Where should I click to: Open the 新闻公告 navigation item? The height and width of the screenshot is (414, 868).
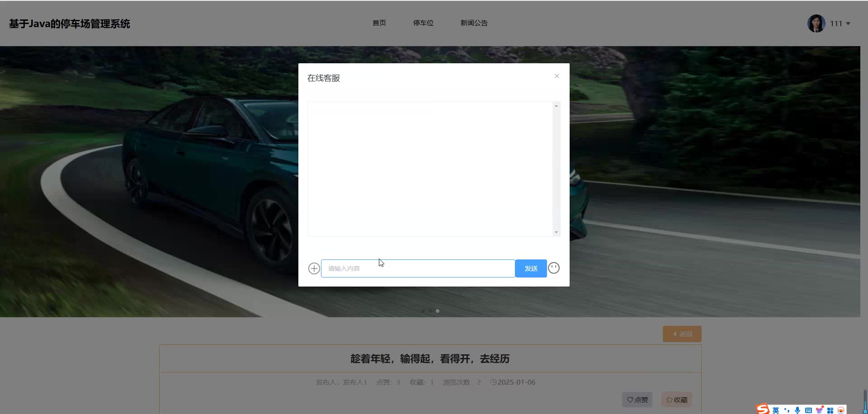coord(474,23)
